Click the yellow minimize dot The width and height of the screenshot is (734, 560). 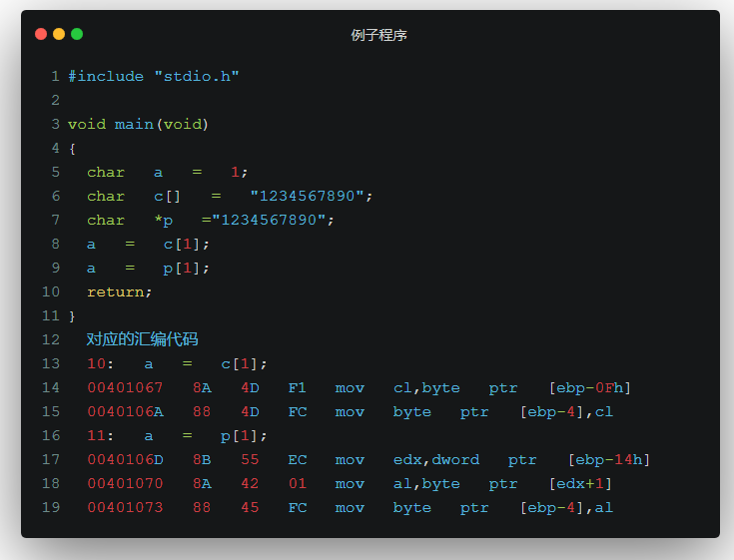point(59,34)
